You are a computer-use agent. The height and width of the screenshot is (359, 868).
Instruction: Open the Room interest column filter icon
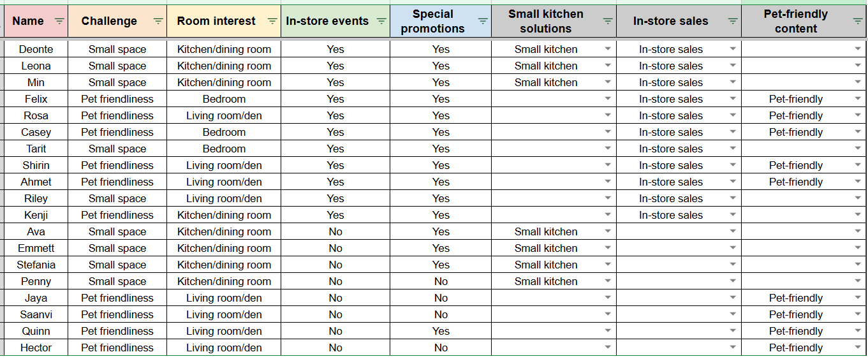(x=272, y=21)
